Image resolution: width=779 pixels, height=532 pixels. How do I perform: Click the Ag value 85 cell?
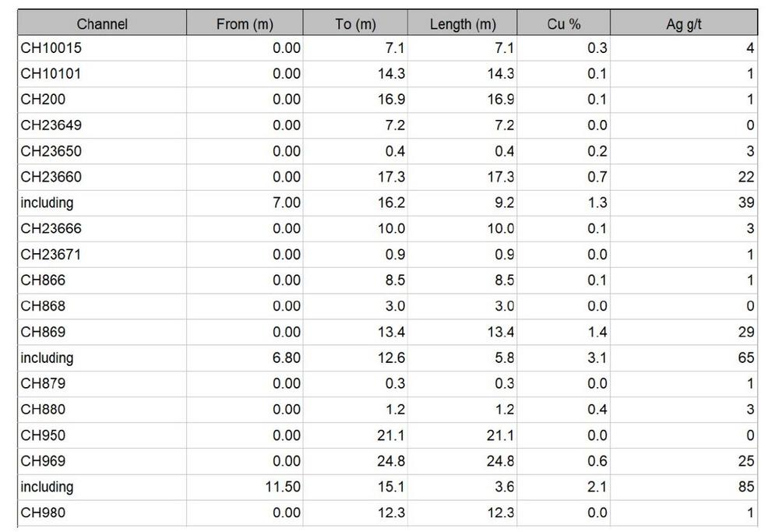(684, 488)
